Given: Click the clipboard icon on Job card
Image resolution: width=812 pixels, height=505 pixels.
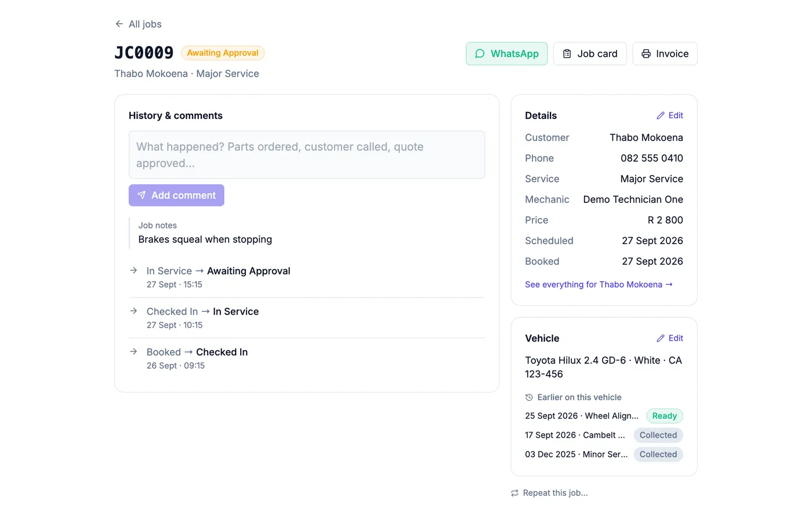Looking at the screenshot, I should [567, 53].
